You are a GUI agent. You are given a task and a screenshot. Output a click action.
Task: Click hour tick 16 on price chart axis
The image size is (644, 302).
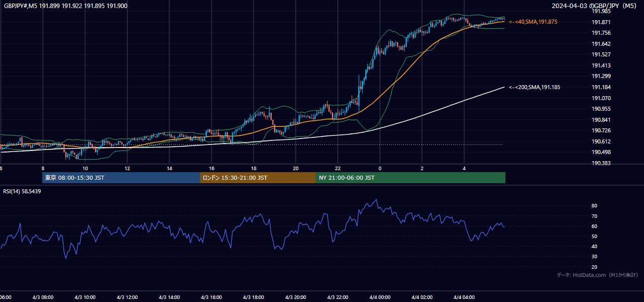tap(212, 168)
